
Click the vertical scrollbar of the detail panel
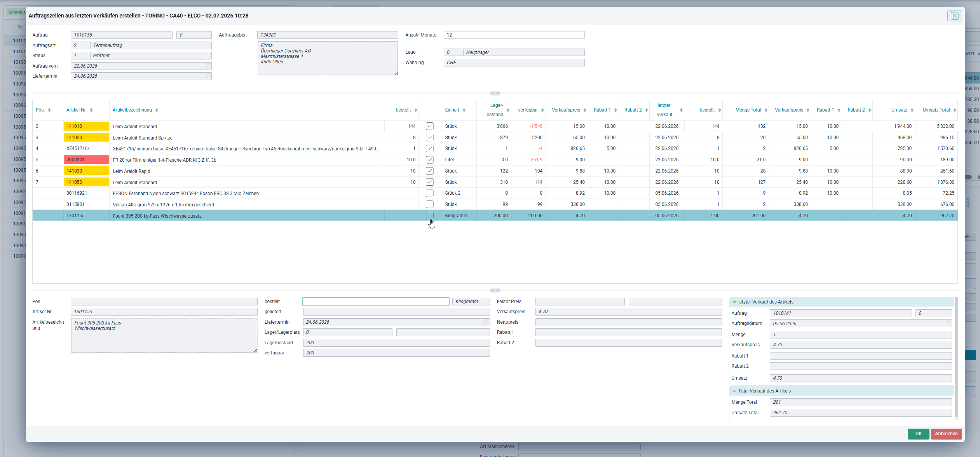[x=956, y=358]
